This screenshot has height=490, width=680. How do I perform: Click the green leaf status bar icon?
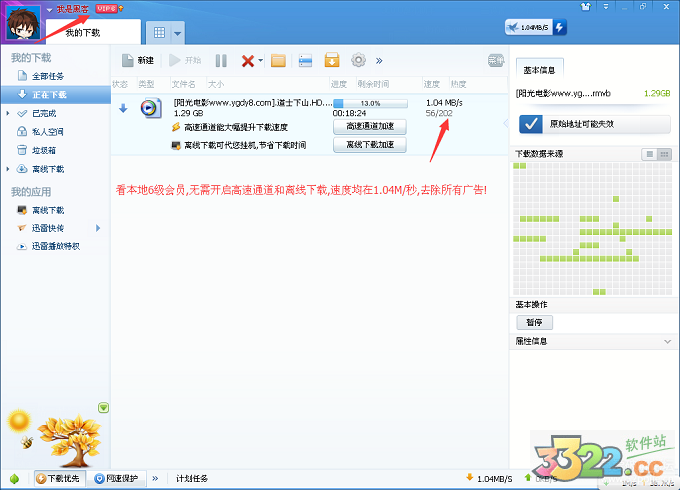tap(14, 479)
